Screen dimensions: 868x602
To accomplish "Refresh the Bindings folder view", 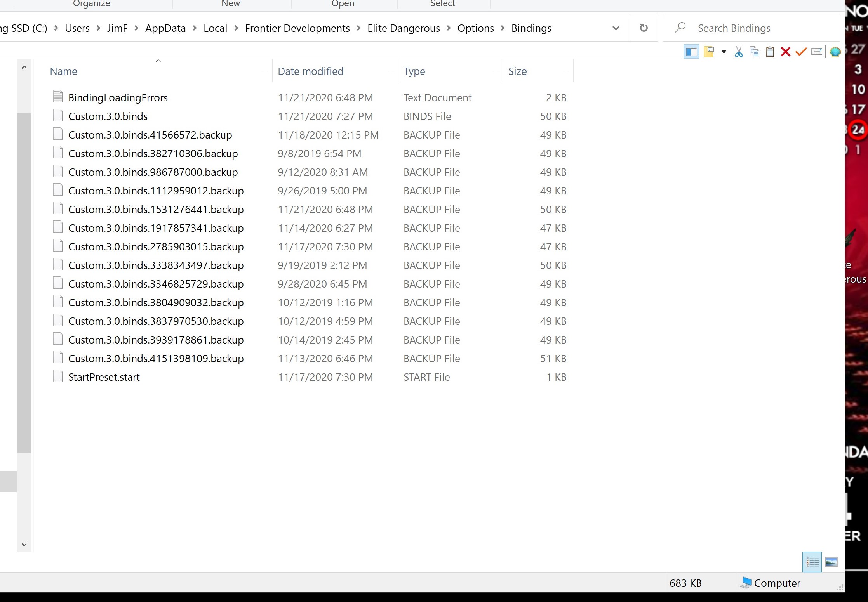I will (x=644, y=28).
